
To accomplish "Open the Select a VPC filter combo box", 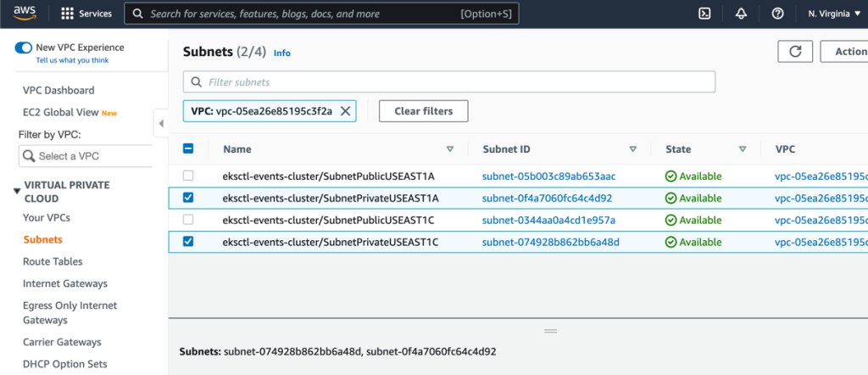I will click(x=86, y=156).
